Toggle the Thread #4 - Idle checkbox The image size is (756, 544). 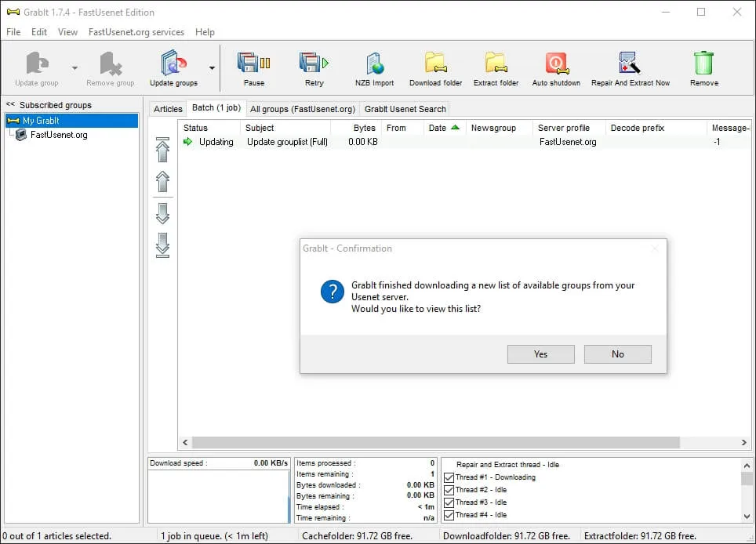click(449, 515)
